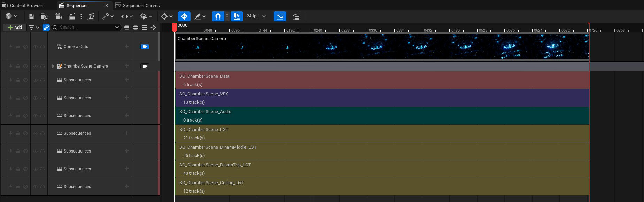644x202 pixels.
Task: Open the world globe dropdown
Action: point(11,16)
